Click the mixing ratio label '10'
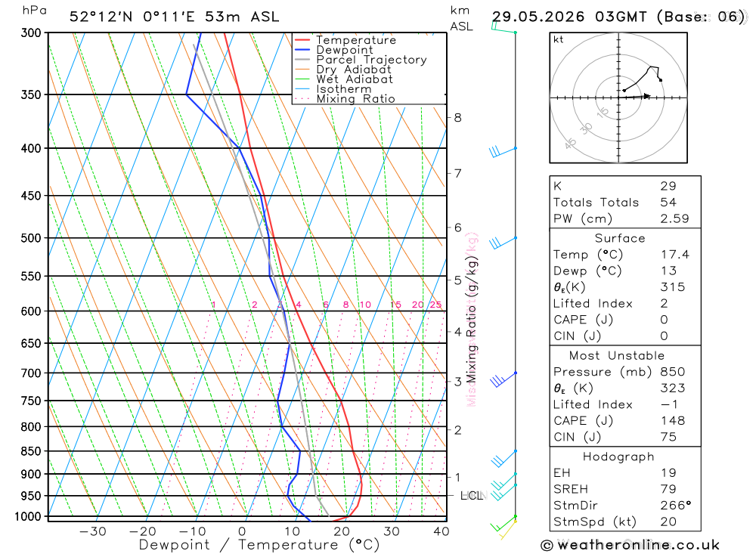 tap(365, 305)
